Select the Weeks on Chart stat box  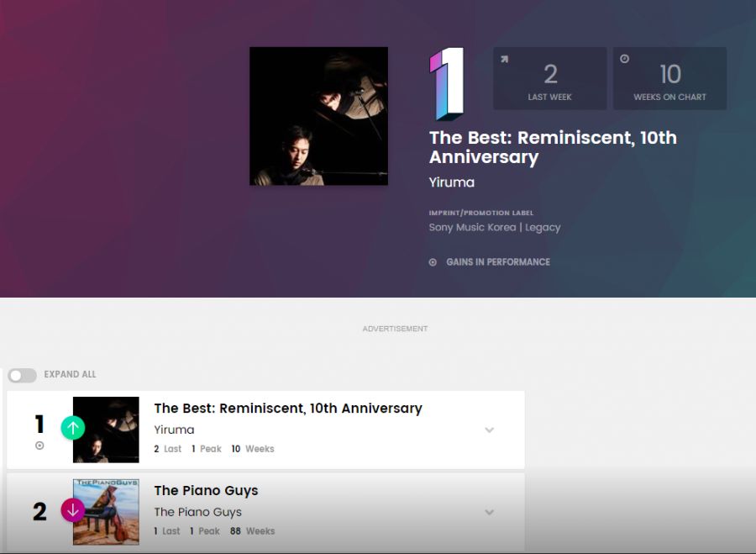[x=669, y=78]
